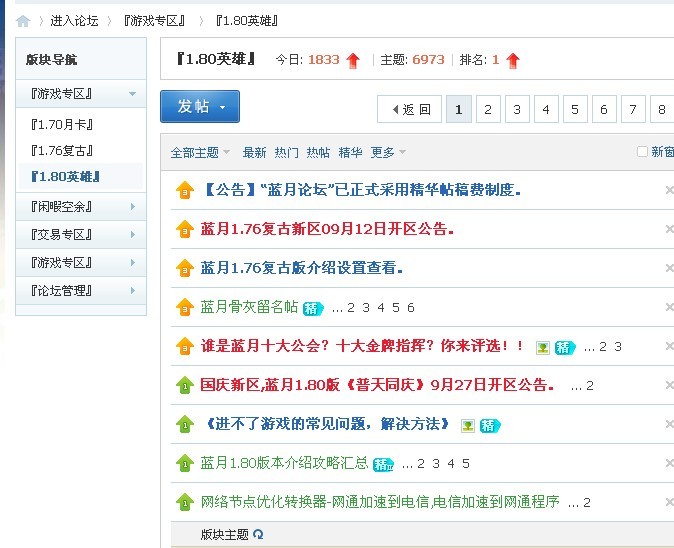Click the refresh icon next to 版块主题

(x=258, y=535)
